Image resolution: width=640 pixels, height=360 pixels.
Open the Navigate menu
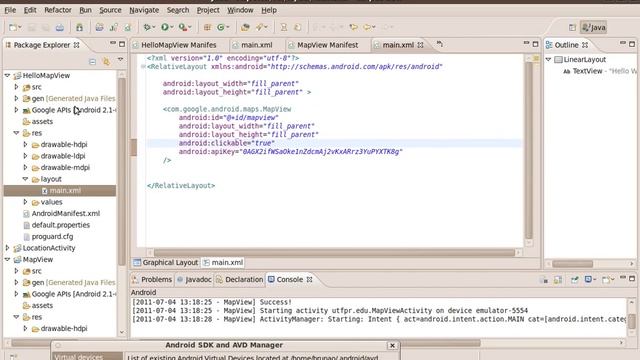(x=144, y=10)
